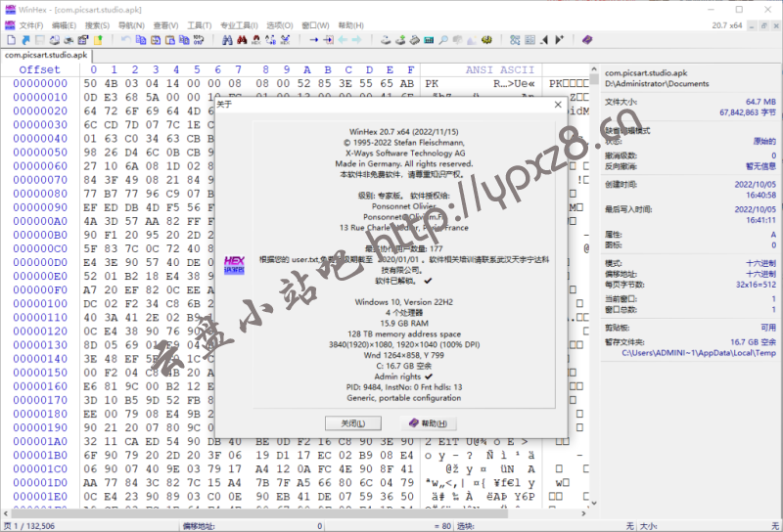Click the 帮助(H) button in About dialog

tap(428, 423)
